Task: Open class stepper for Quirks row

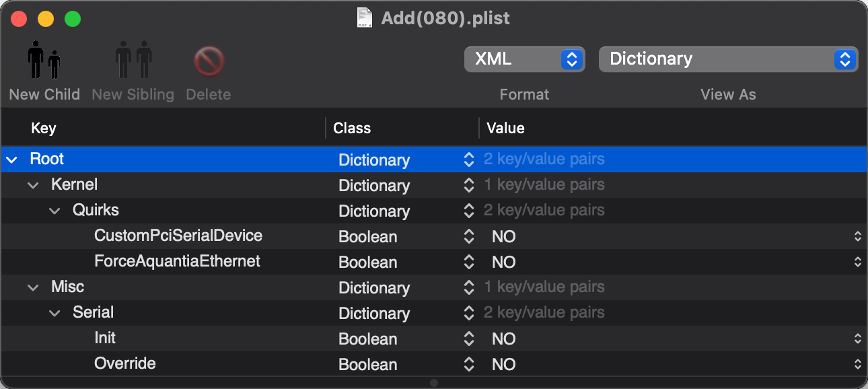Action: tap(469, 211)
